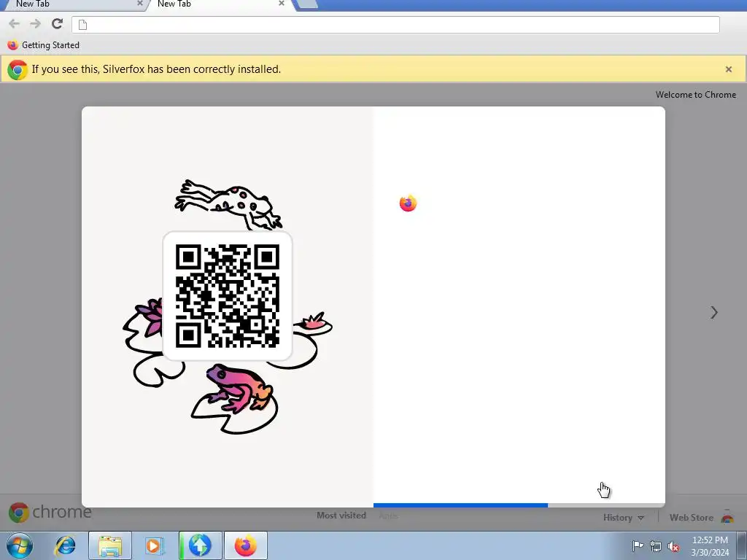
Task: Open Windows Explorer folder on the taskbar
Action: [110, 545]
